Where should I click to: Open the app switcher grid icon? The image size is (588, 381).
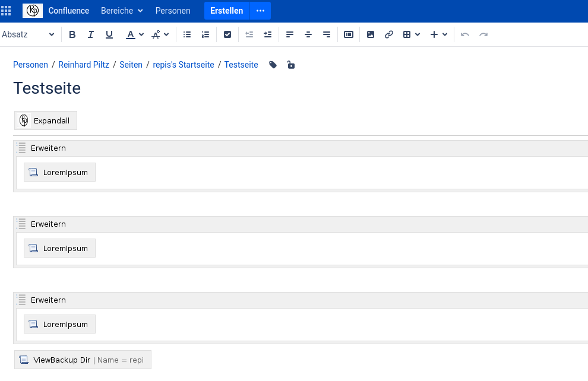tap(6, 11)
